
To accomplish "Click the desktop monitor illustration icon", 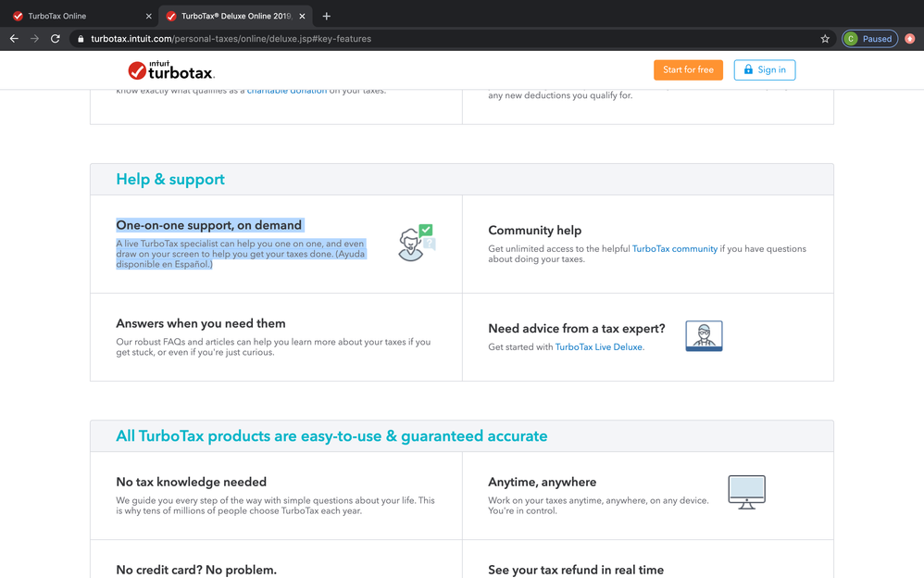I will click(x=746, y=492).
